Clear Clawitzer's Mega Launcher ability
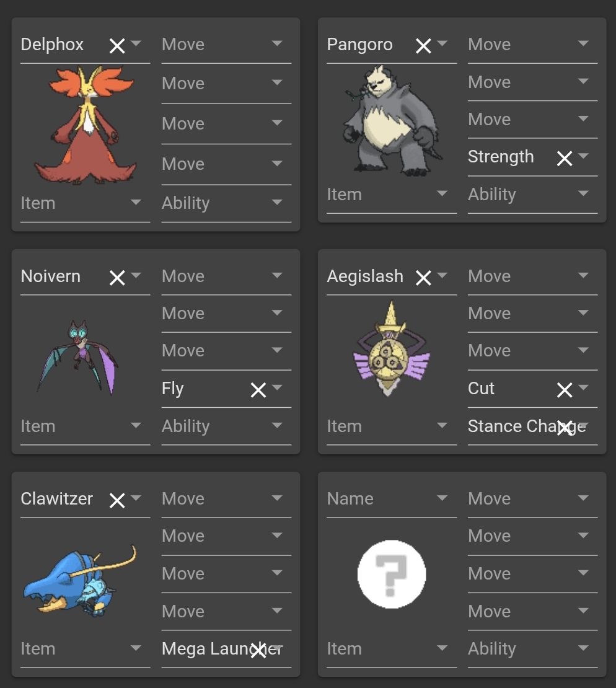This screenshot has height=688, width=616. pyautogui.click(x=258, y=650)
